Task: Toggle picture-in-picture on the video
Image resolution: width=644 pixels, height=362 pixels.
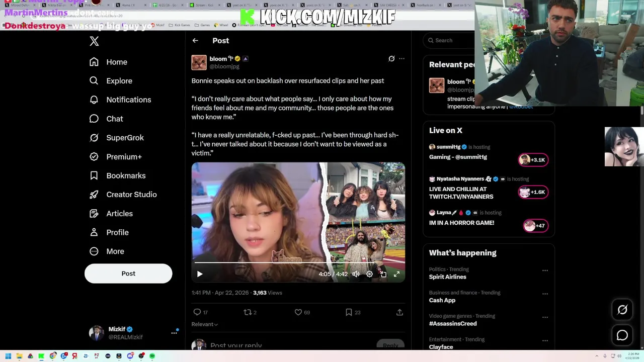Action: pos(383,274)
